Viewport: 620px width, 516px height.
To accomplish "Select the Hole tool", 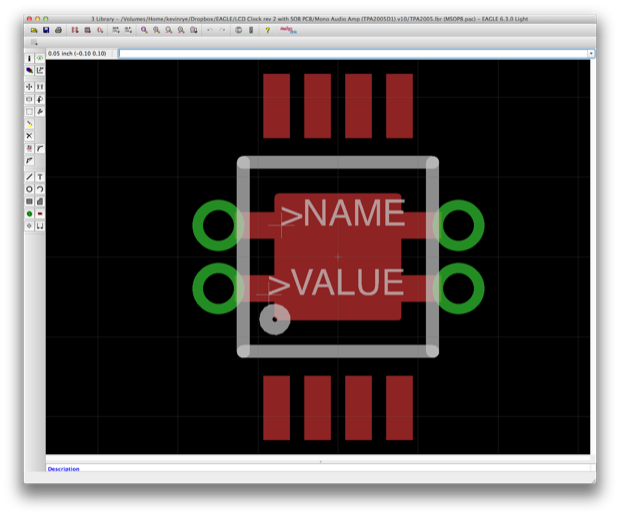I will click(x=29, y=226).
